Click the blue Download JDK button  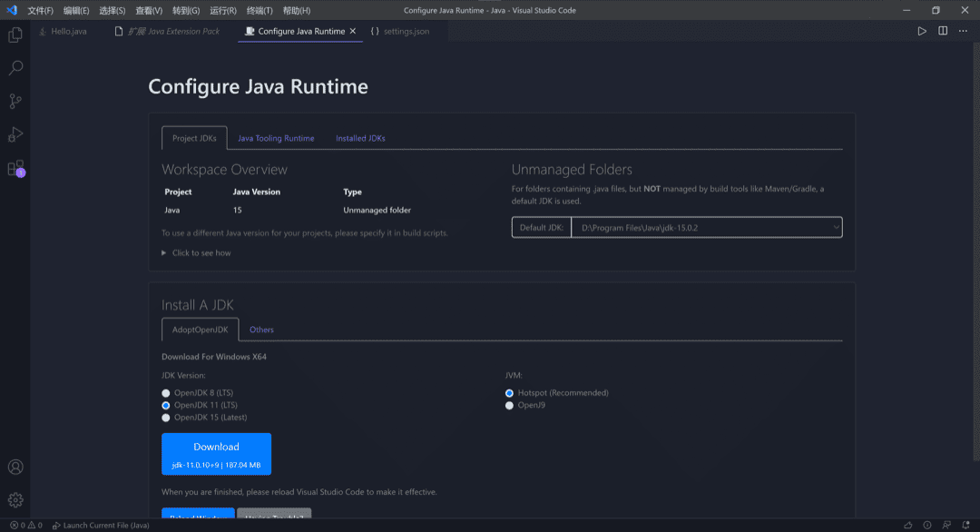click(216, 454)
